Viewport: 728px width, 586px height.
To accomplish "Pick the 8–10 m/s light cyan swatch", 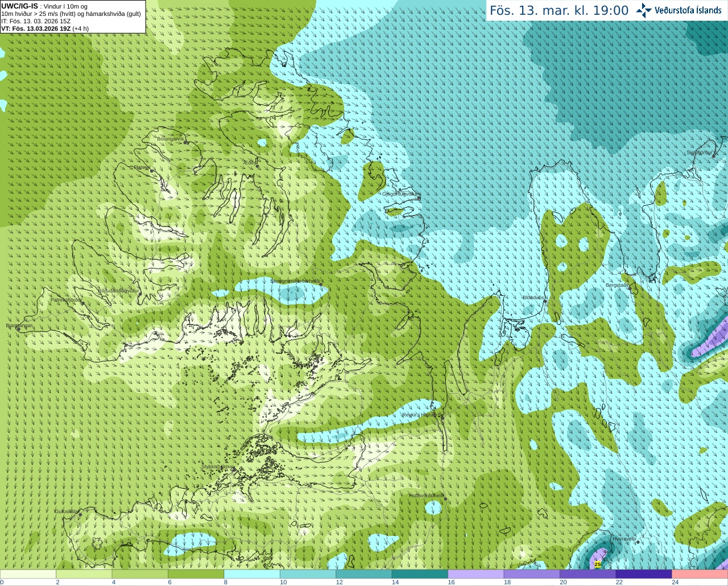I will [x=252, y=574].
